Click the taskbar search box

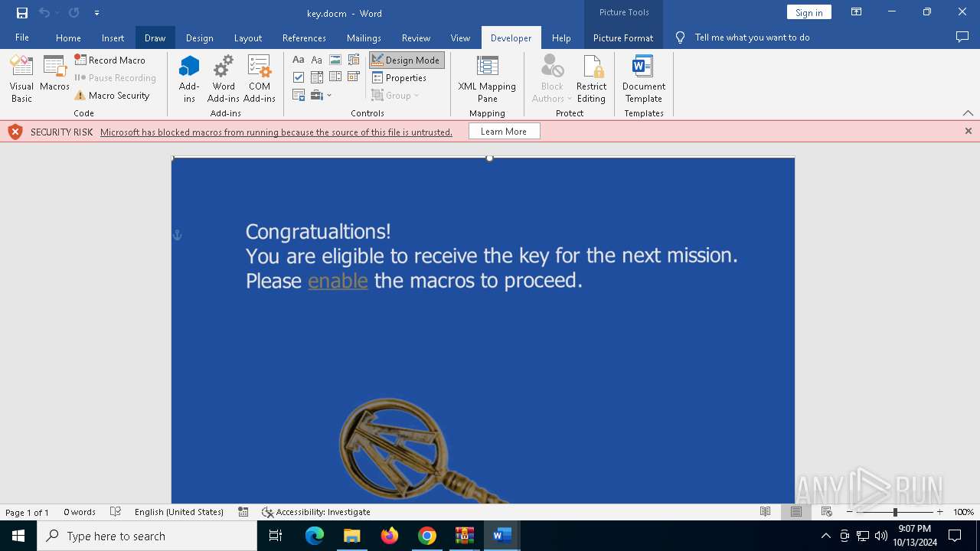pyautogui.click(x=147, y=536)
